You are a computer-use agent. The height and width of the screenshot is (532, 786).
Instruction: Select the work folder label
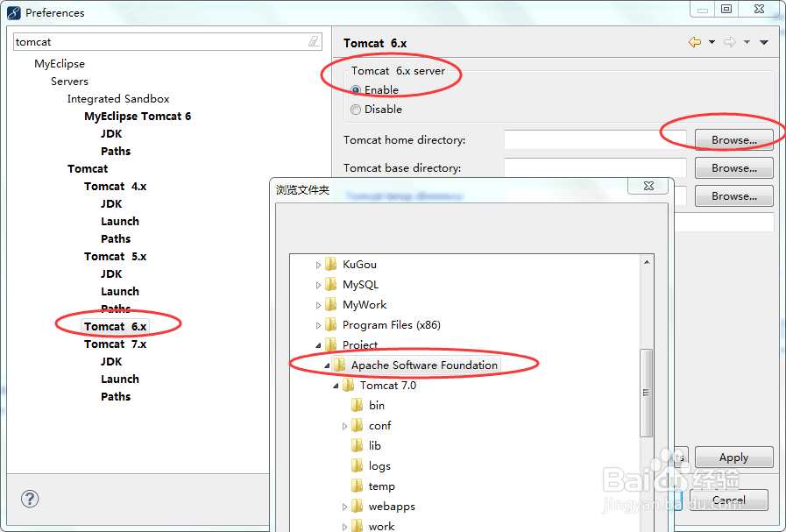(381, 526)
